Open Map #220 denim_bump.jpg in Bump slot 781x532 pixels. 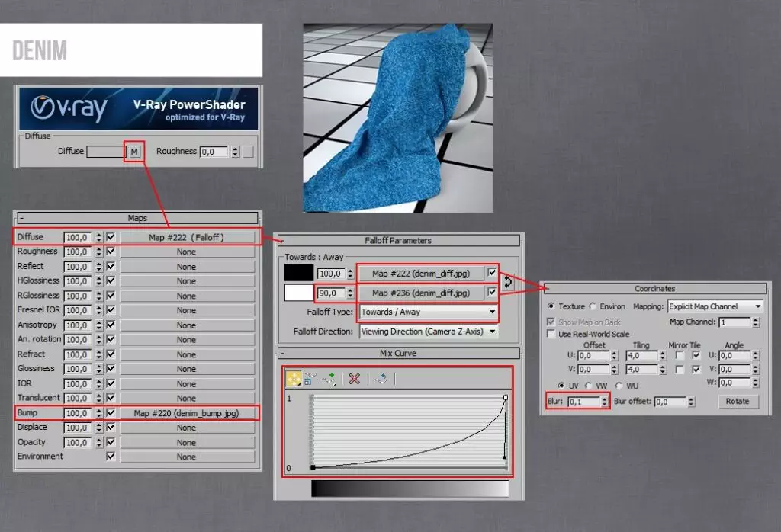187,412
